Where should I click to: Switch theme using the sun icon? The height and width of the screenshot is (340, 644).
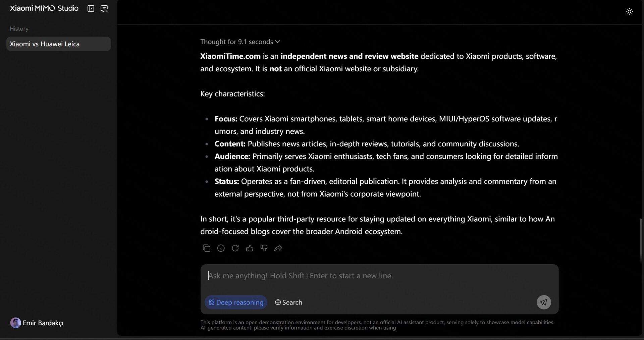629,11
